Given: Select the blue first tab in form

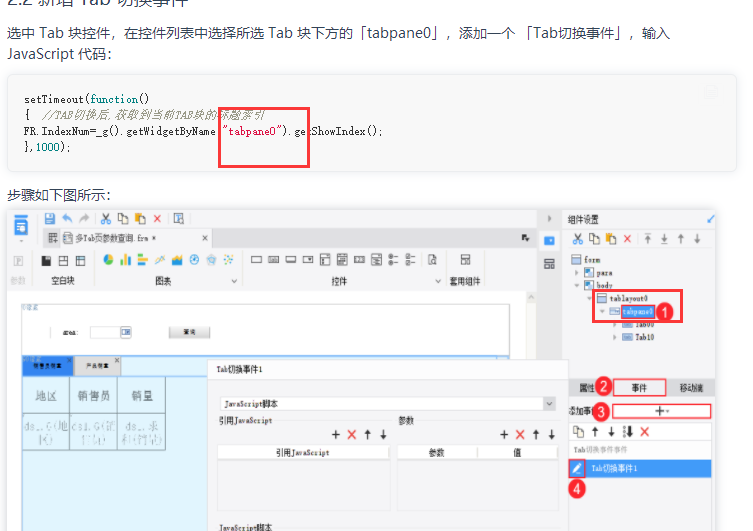Looking at the screenshot, I should 47,366.
